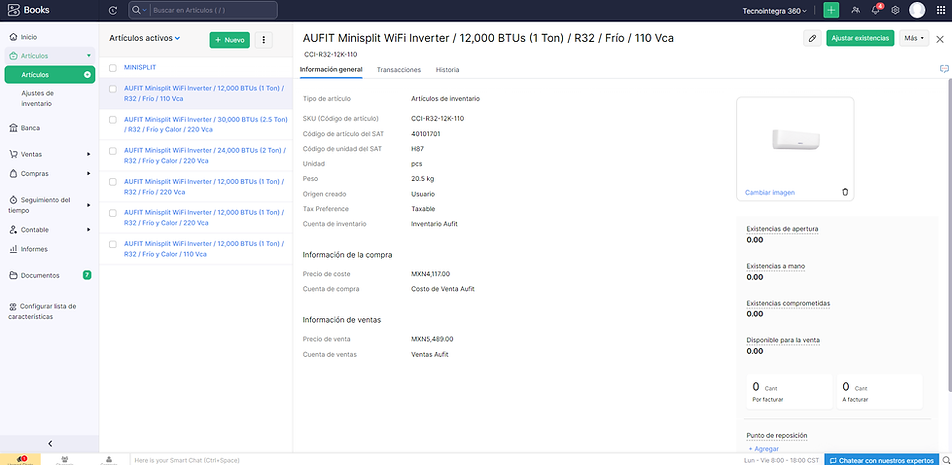Open the user profile avatar
The width and height of the screenshot is (952, 465).
pos(917,10)
